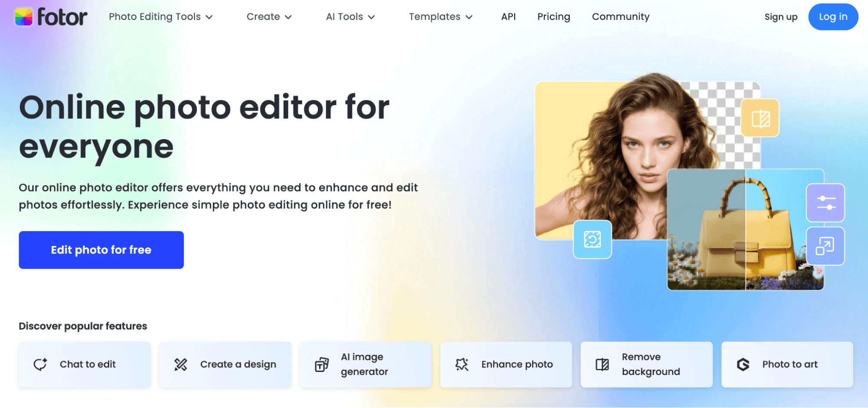Open the Chat to edit feature
The width and height of the screenshot is (868, 408).
click(x=85, y=364)
